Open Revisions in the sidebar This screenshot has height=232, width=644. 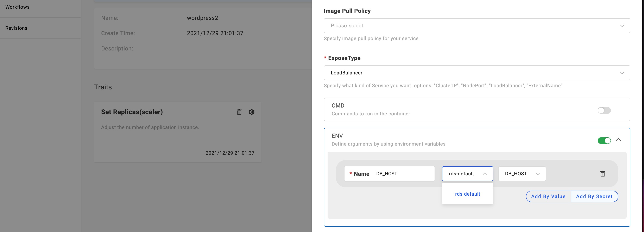pos(17,28)
